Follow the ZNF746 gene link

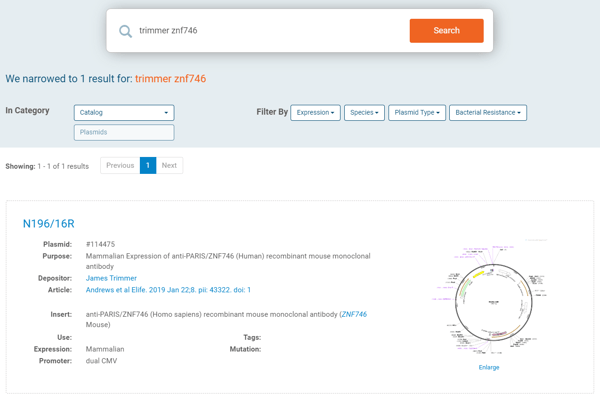tap(354, 314)
